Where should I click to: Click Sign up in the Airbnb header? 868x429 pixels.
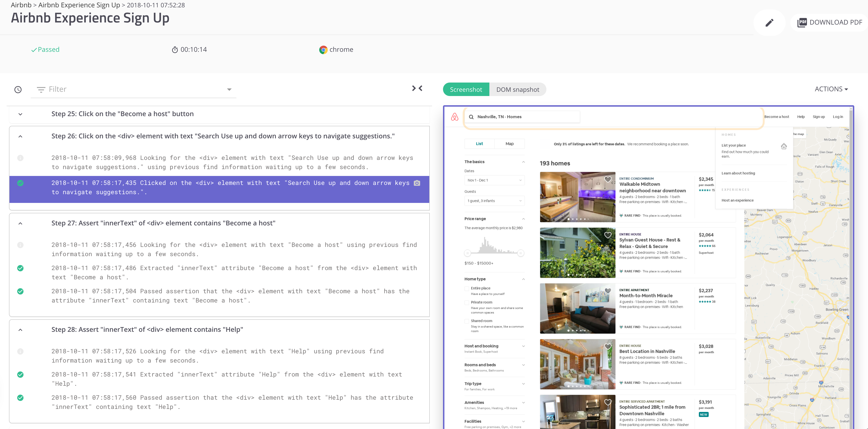[x=819, y=117]
